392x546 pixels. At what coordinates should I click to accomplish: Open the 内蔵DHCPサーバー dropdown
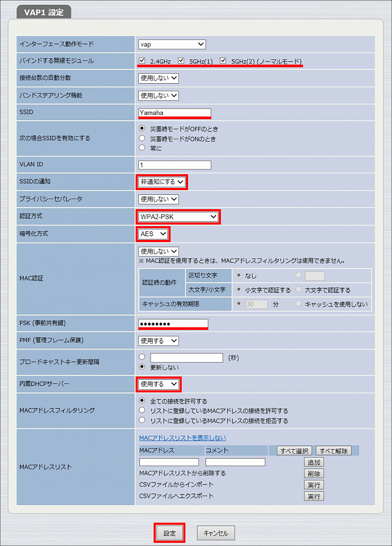pos(158,384)
